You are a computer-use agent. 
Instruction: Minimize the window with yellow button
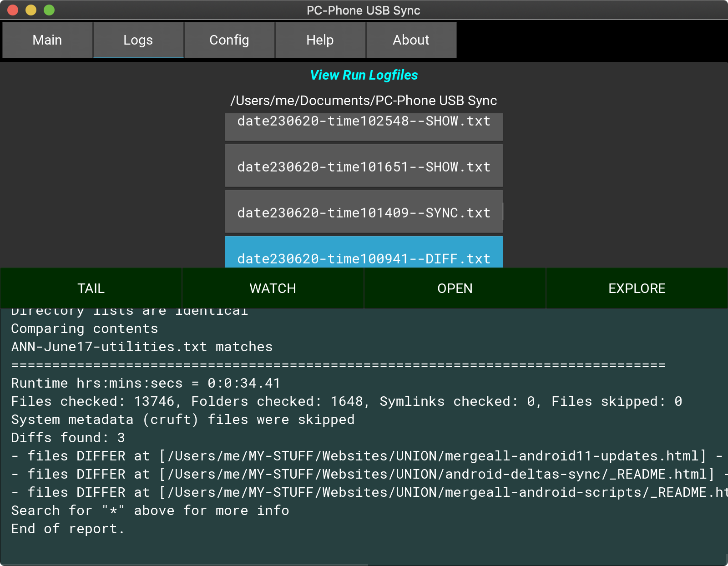[x=31, y=10]
